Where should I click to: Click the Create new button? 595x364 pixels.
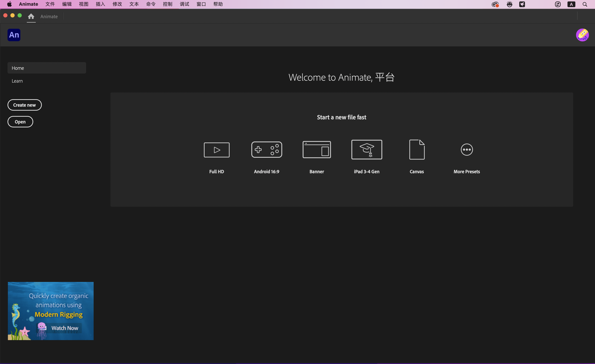point(24,105)
